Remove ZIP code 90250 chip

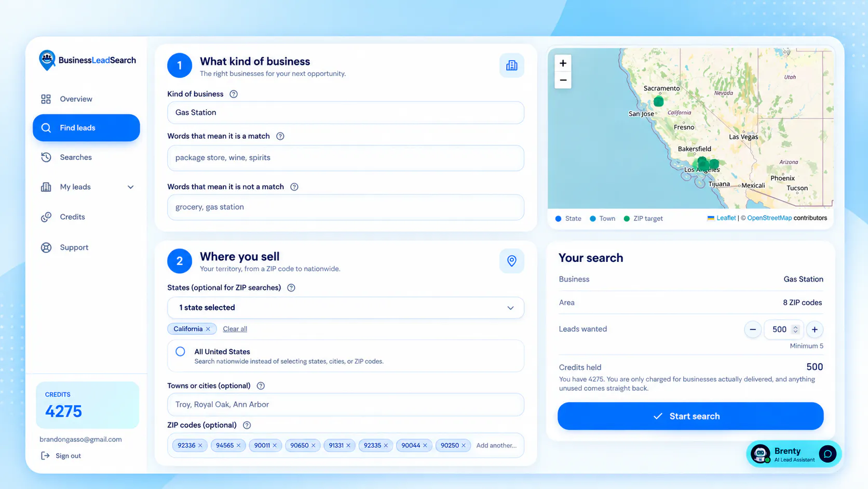tap(464, 445)
